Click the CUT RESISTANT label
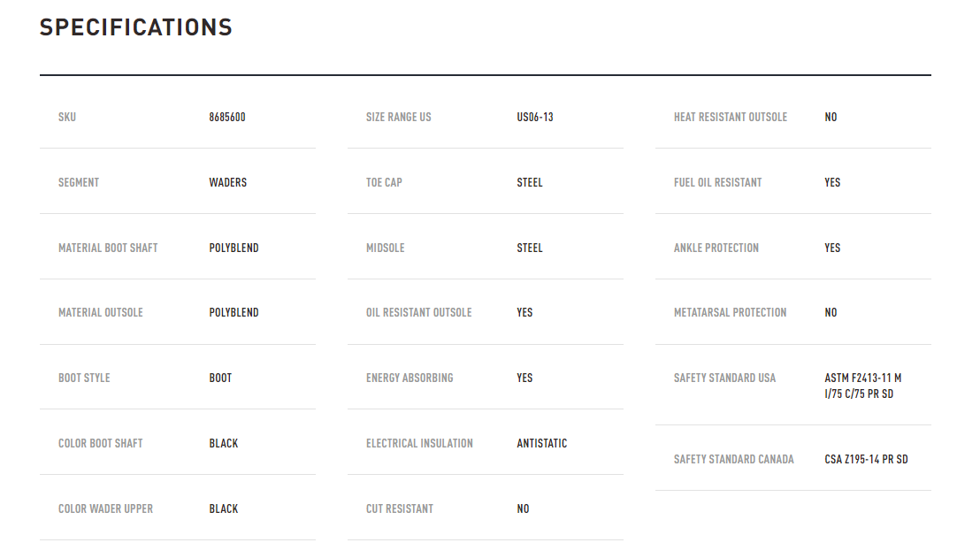The height and width of the screenshot is (558, 980). pyautogui.click(x=400, y=508)
